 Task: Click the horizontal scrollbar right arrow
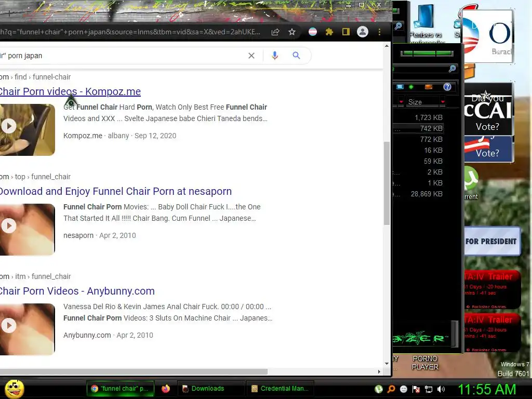(379, 371)
